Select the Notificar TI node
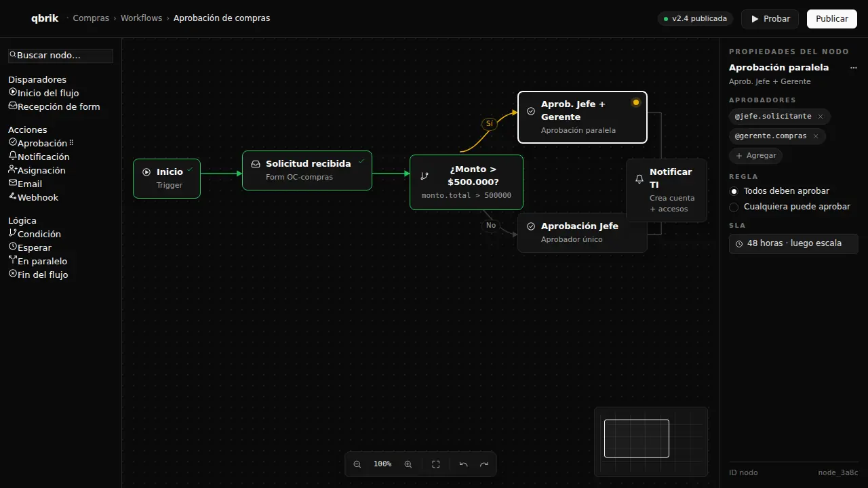This screenshot has height=488, width=868. [x=667, y=190]
